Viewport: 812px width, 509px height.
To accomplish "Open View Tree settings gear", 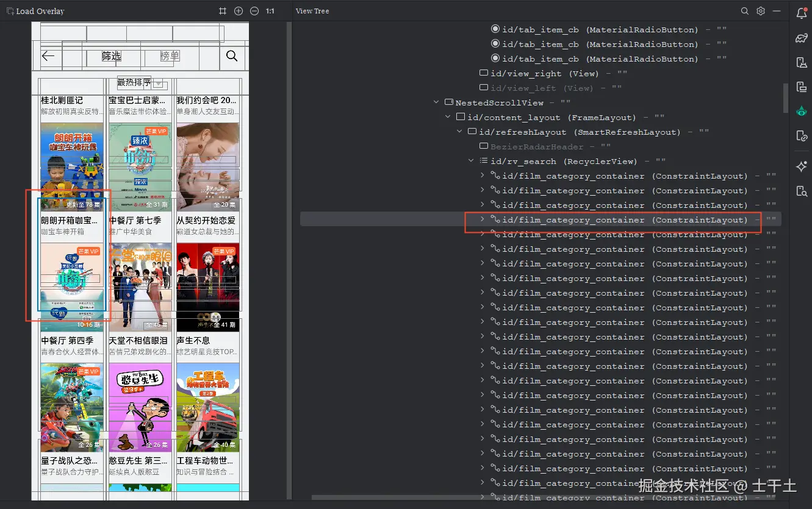I will coord(761,11).
